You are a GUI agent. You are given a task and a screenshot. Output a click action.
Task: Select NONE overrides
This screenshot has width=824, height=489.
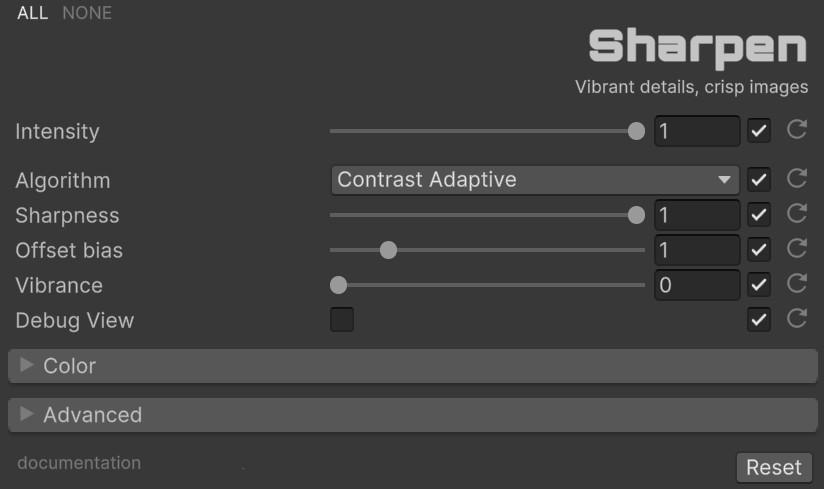pyautogui.click(x=87, y=13)
